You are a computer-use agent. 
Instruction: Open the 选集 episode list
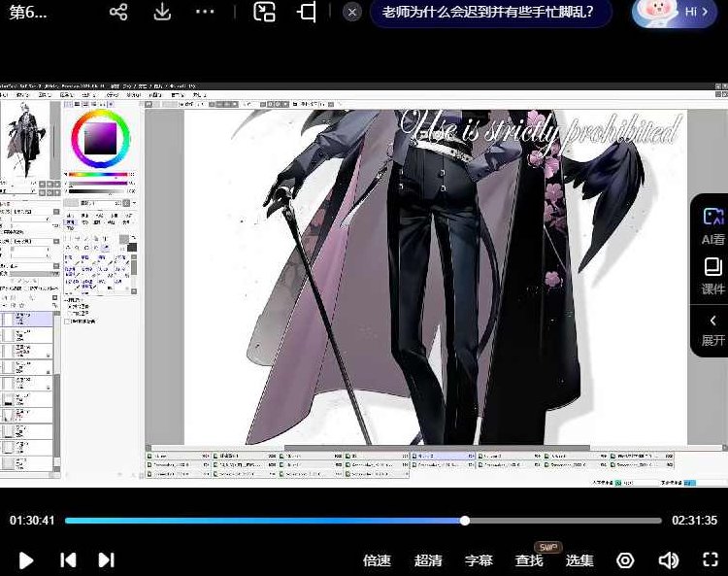point(579,560)
